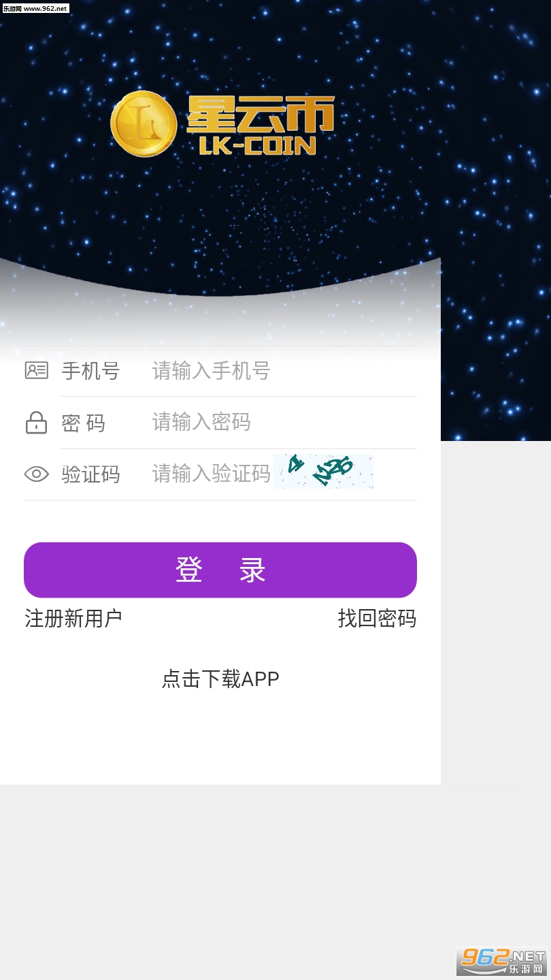Screen dimensions: 551x980
Task: Open the 注册新用户 registration link
Action: (73, 618)
